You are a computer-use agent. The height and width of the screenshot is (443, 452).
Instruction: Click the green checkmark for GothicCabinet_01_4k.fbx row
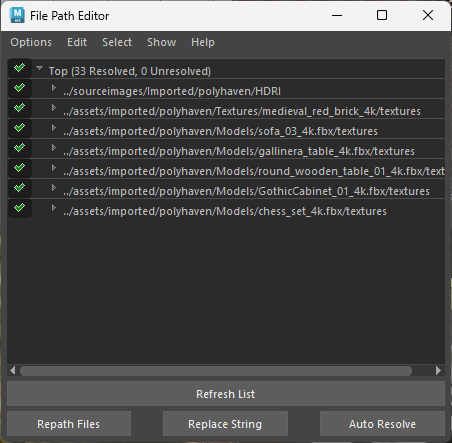20,188
